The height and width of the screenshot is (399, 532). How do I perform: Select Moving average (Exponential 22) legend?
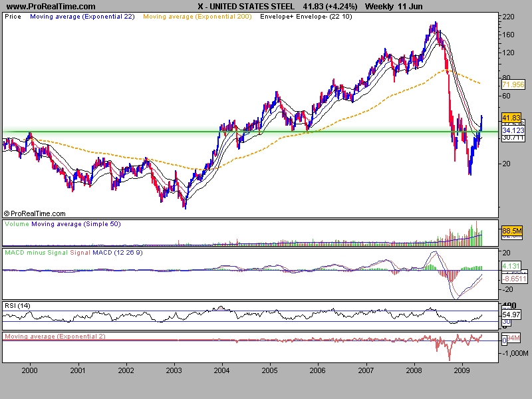click(x=82, y=17)
